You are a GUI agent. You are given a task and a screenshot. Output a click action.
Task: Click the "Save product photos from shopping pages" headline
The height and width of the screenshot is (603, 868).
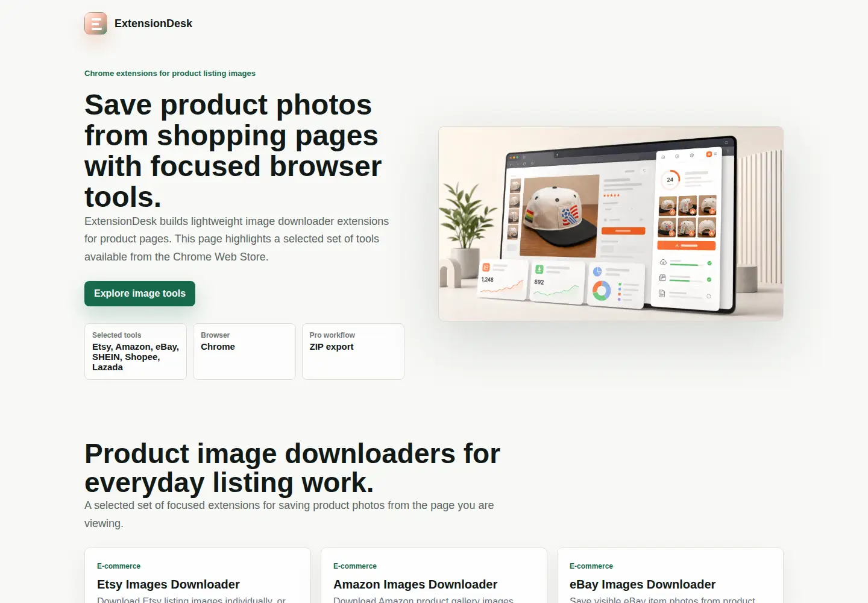233,151
